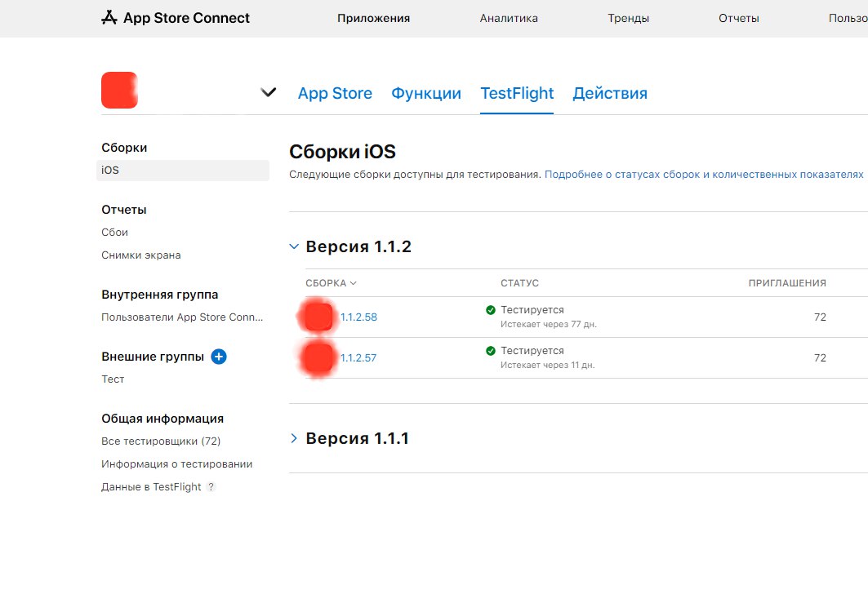Open Все тестировщики (72) list

coord(161,441)
